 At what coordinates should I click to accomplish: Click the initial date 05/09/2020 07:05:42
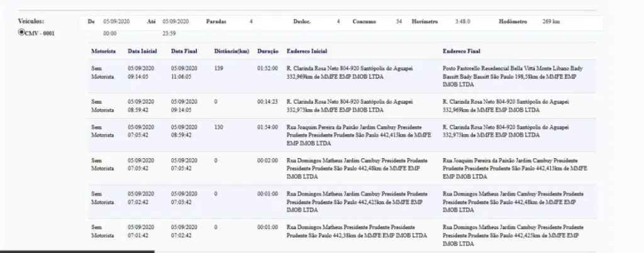pyautogui.click(x=141, y=131)
